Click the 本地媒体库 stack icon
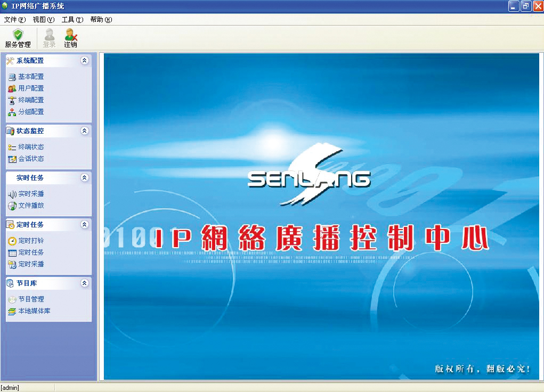The width and height of the screenshot is (544, 392). [12, 312]
